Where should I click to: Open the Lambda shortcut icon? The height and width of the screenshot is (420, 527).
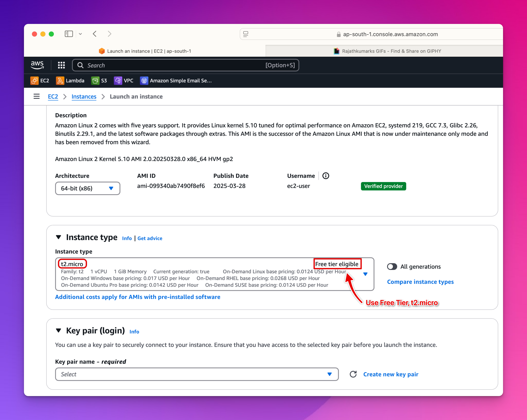pos(60,81)
